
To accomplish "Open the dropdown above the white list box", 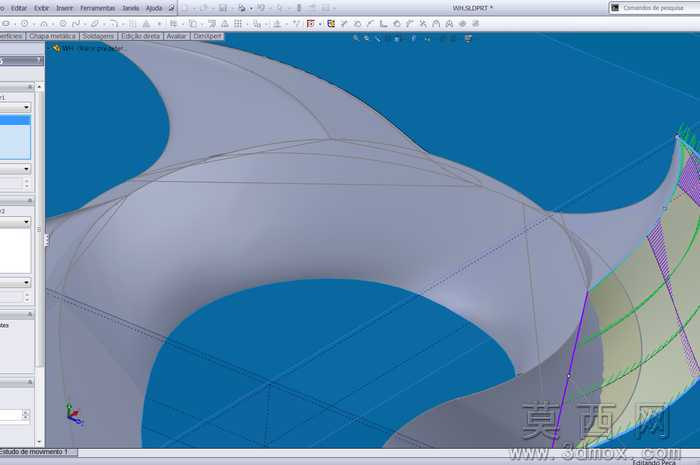I will click(x=15, y=222).
